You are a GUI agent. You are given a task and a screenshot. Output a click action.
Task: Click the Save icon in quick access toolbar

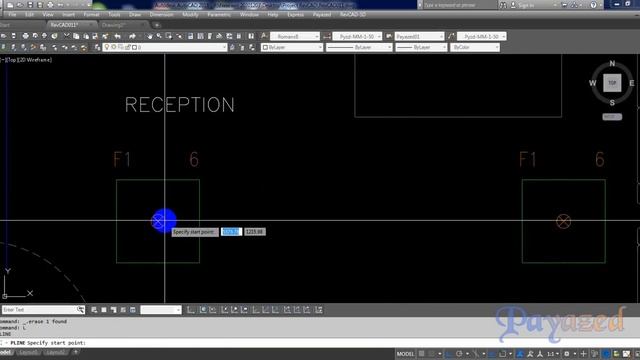coord(30,5)
